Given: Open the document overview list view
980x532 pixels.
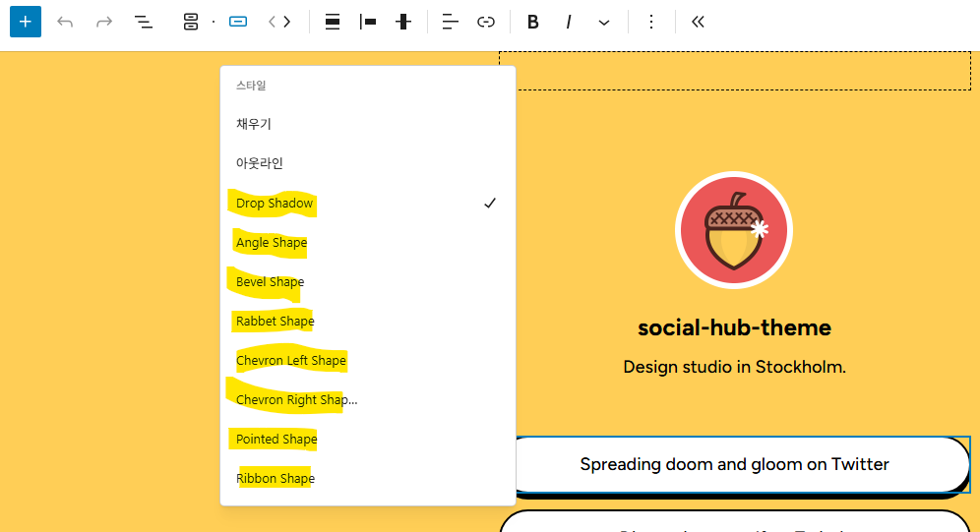Looking at the screenshot, I should point(144,22).
